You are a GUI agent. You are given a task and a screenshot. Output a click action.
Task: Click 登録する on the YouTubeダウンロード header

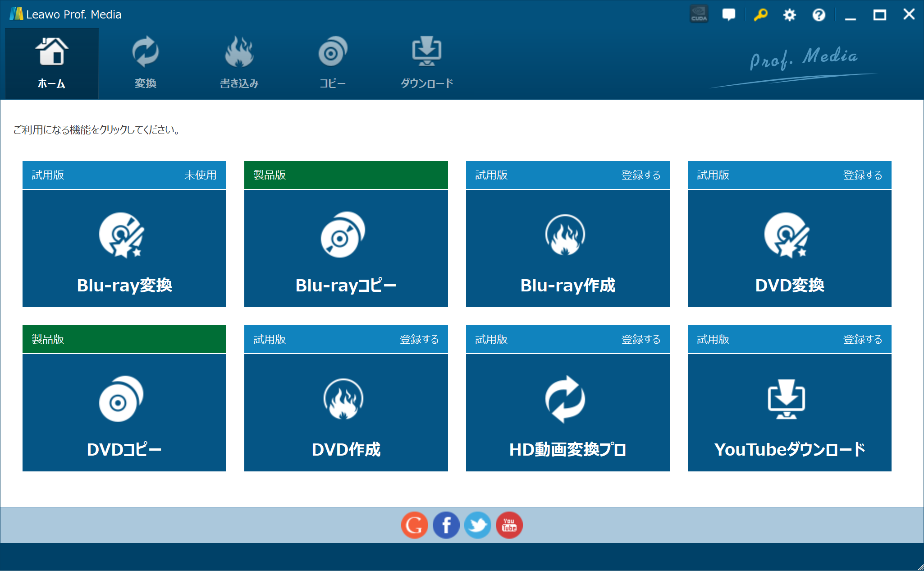click(x=862, y=339)
